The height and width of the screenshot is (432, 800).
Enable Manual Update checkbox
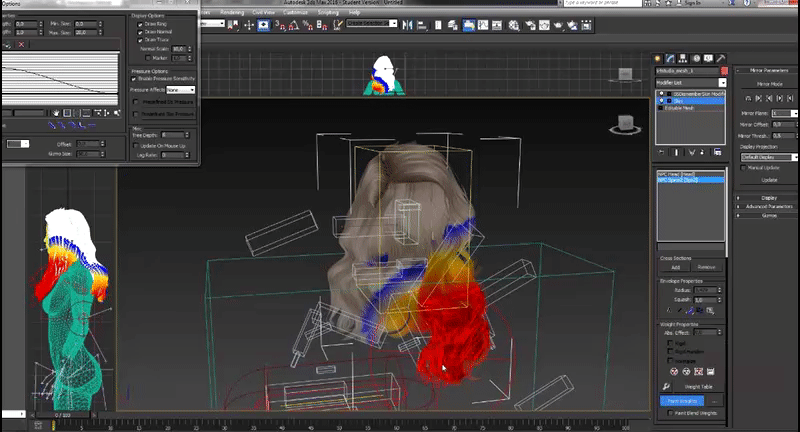click(743, 167)
